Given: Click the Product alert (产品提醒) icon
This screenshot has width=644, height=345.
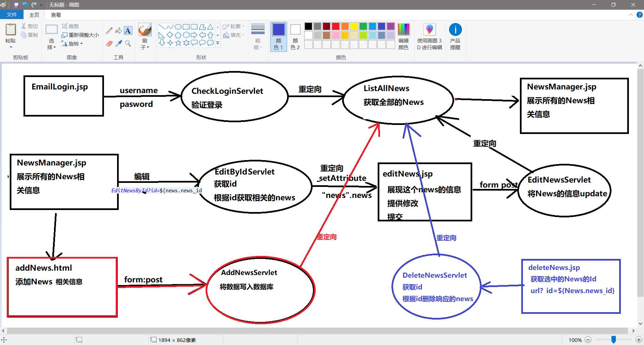Looking at the screenshot, I should click(455, 37).
